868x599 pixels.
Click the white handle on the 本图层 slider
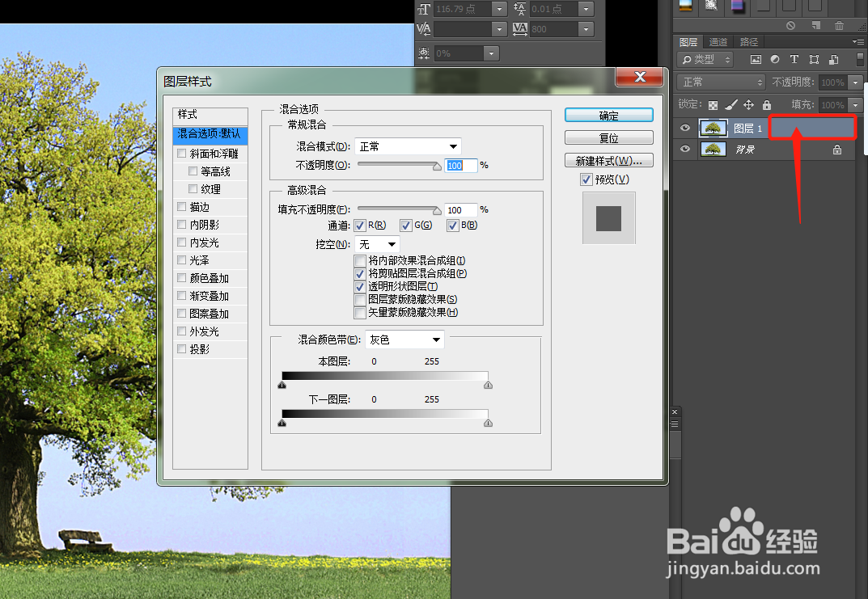coord(488,385)
